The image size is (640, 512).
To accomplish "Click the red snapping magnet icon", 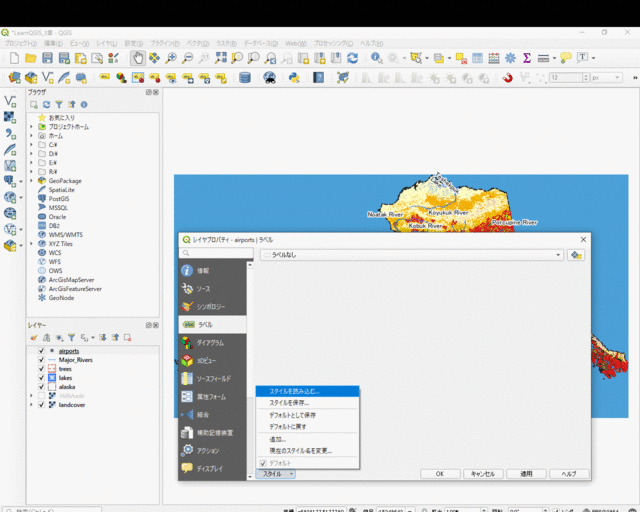I will tap(507, 78).
